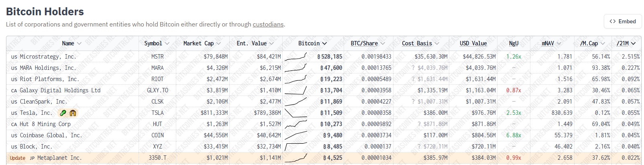644x165 pixels.
Task: Click the $35,630.30M cost basis value
Action: pos(431,57)
